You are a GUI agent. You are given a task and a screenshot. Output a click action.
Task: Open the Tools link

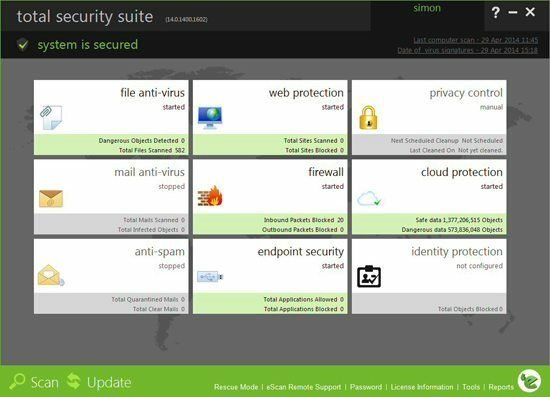tap(471, 387)
